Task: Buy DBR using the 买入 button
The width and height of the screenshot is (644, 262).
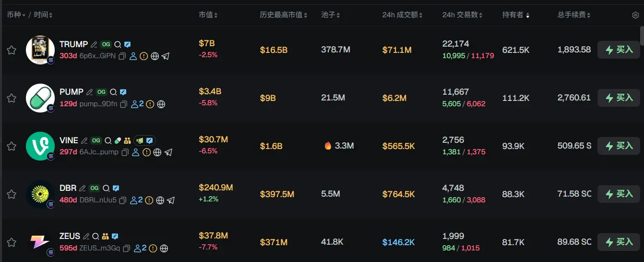Action: (619, 194)
